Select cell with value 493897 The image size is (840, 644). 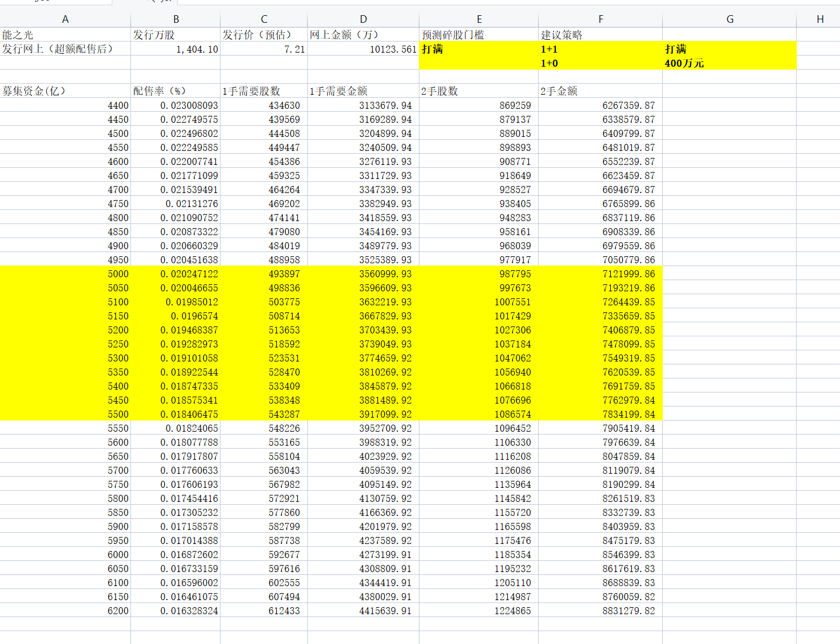264,273
